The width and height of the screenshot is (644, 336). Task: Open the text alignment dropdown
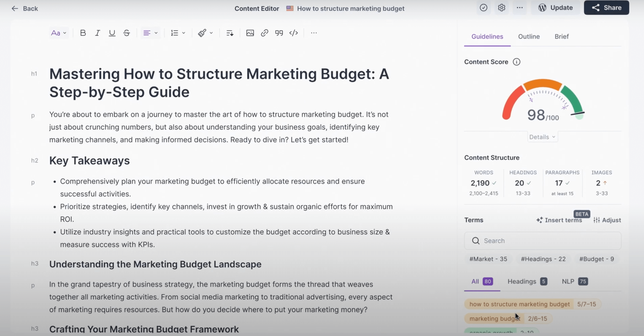click(150, 33)
